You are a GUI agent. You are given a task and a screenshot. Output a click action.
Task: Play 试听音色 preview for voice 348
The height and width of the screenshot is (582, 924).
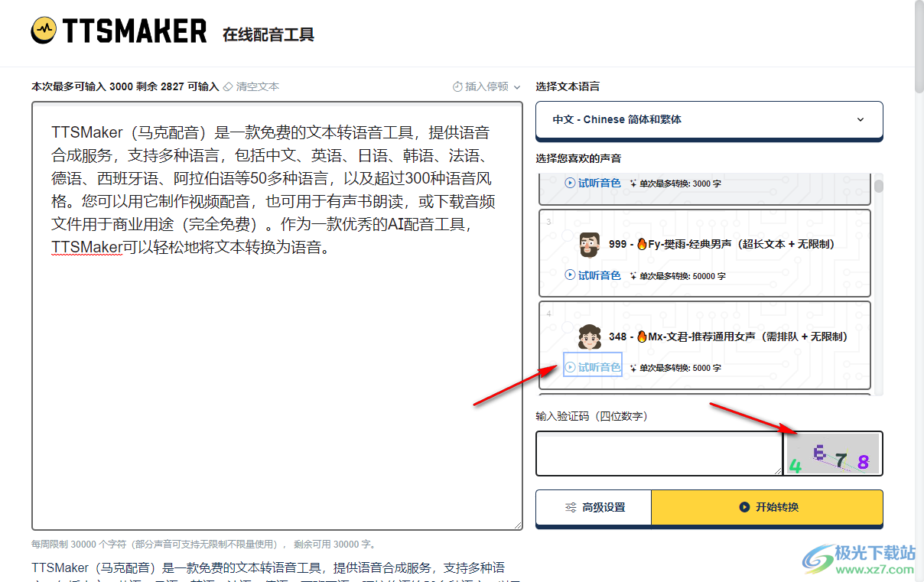pos(593,367)
